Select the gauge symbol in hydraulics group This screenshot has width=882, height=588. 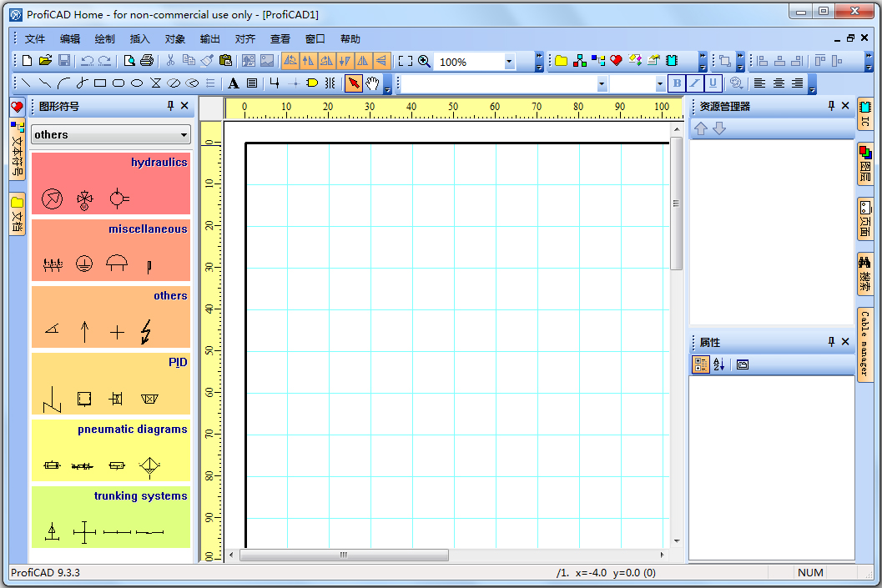pyautogui.click(x=53, y=199)
